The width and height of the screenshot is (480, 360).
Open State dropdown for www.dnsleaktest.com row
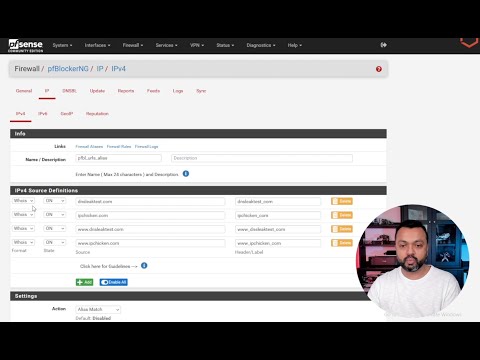pyautogui.click(x=55, y=228)
